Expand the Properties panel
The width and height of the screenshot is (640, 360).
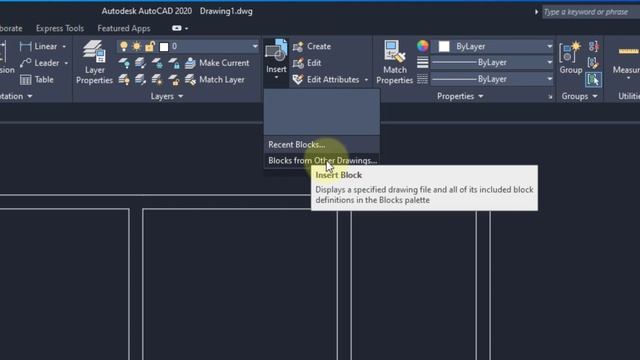click(460, 96)
